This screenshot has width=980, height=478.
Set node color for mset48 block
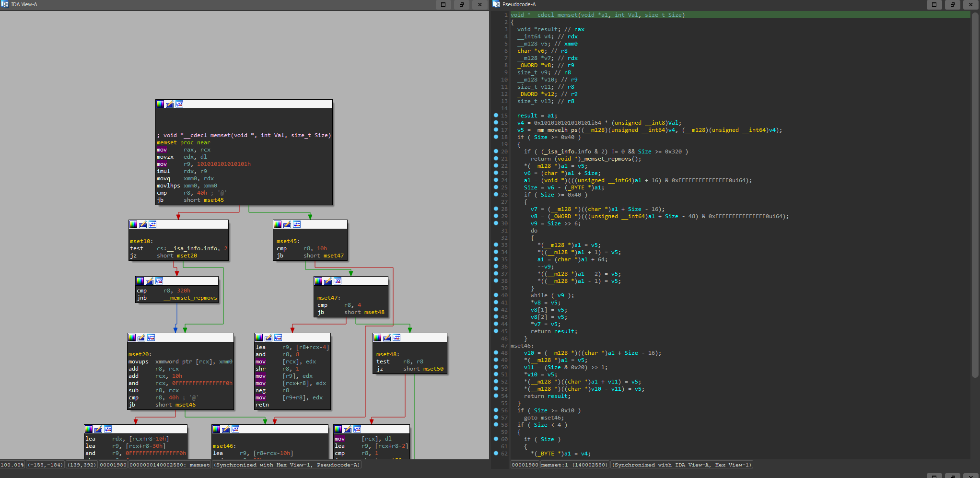[x=377, y=338]
